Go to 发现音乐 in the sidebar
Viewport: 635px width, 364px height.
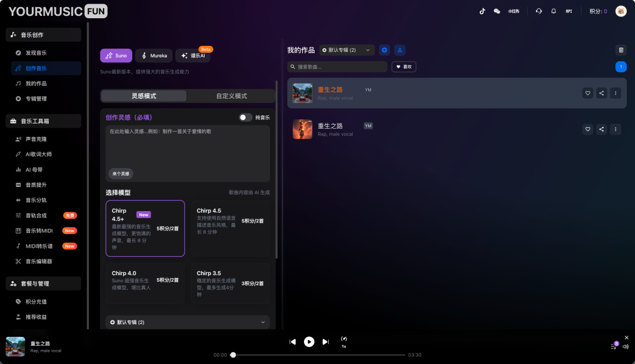click(46, 53)
